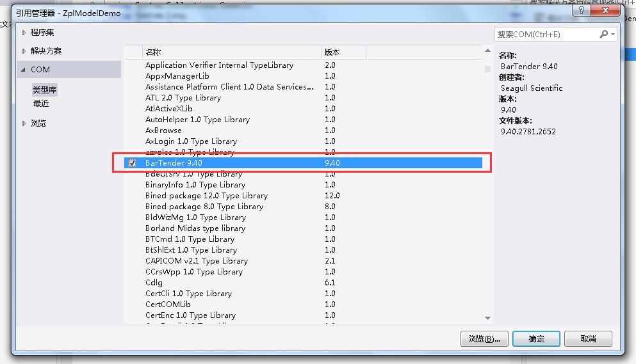
Task: Select the AxBrowse row
Action: [x=303, y=131]
